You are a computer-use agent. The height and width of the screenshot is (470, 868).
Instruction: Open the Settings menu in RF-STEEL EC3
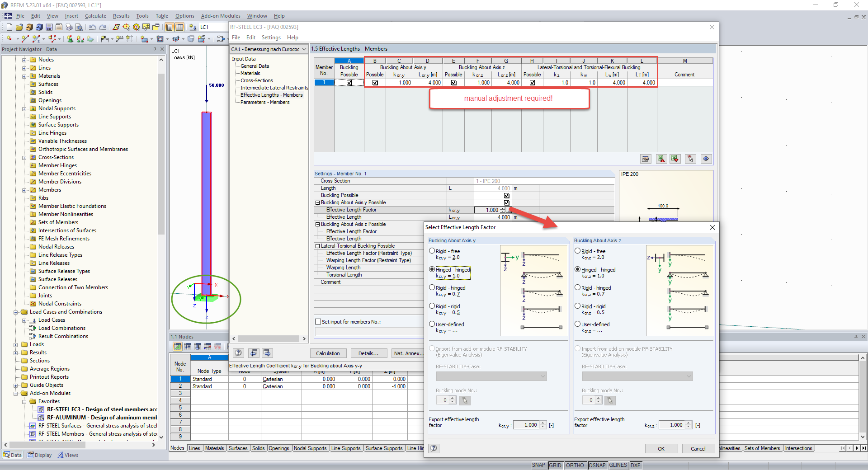[x=271, y=38]
